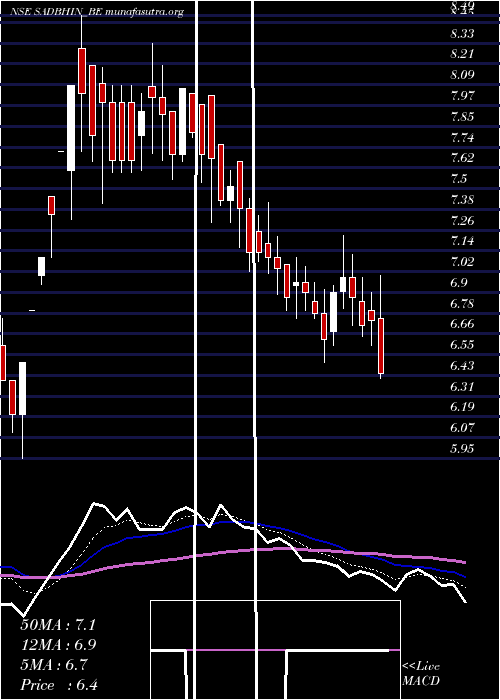Click the 5.95 price axis label
The height and width of the screenshot is (700, 500).
coord(462,449)
